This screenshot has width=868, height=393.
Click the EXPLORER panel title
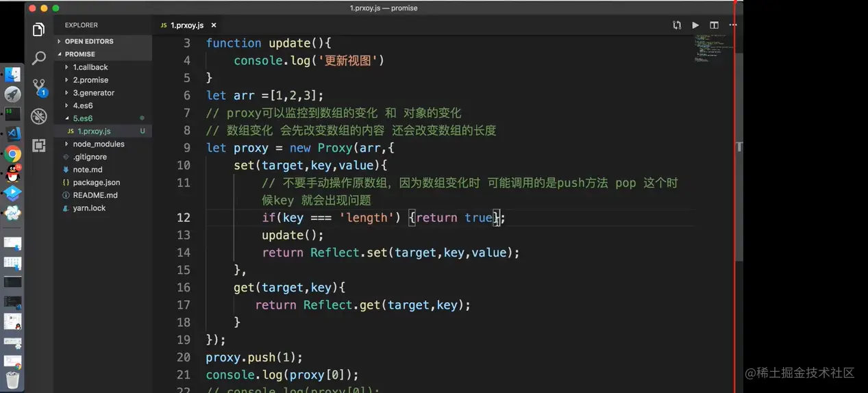(x=82, y=25)
